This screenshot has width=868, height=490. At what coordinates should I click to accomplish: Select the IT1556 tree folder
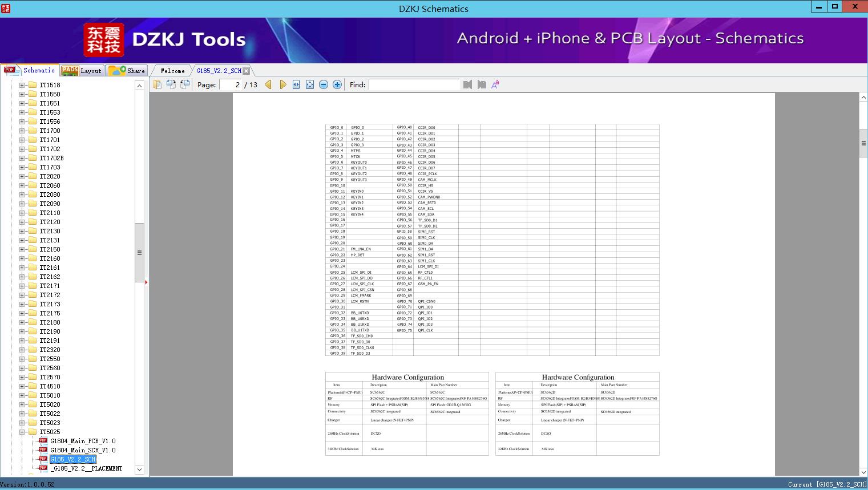[x=50, y=122]
